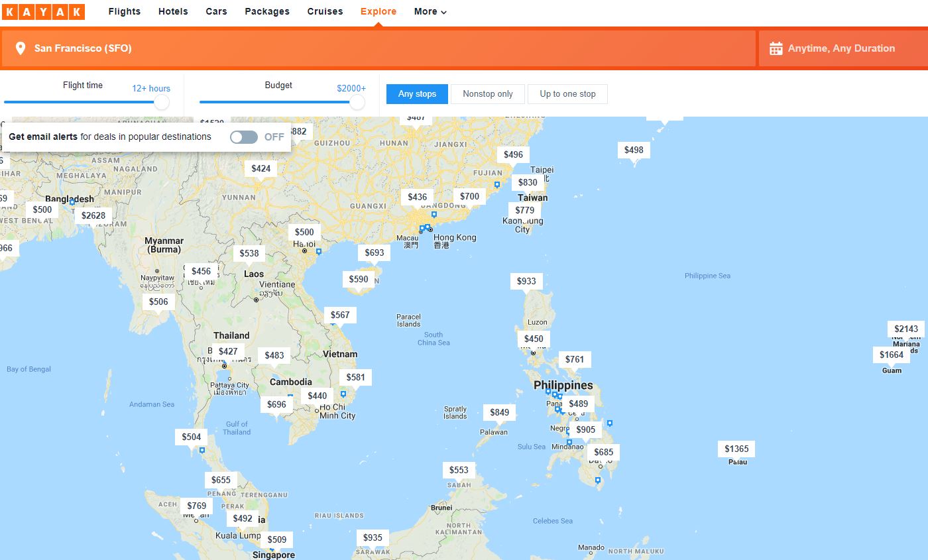928x560 pixels.
Task: Toggle email alerts switch on
Action: [x=244, y=137]
